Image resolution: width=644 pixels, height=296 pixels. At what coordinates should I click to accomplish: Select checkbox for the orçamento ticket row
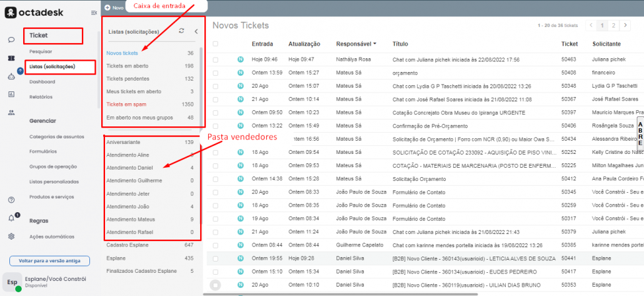click(216, 73)
